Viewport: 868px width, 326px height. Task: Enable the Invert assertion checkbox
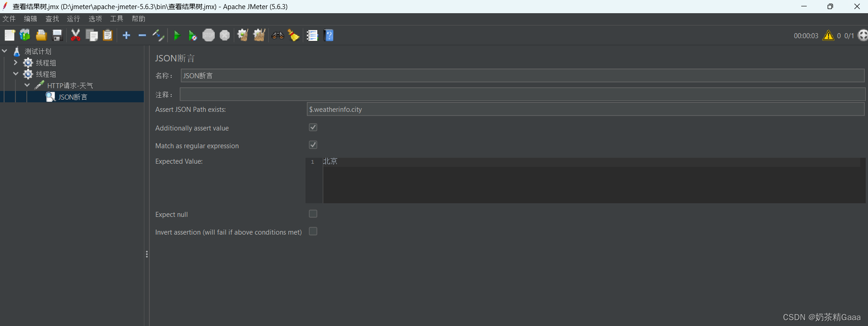click(313, 231)
